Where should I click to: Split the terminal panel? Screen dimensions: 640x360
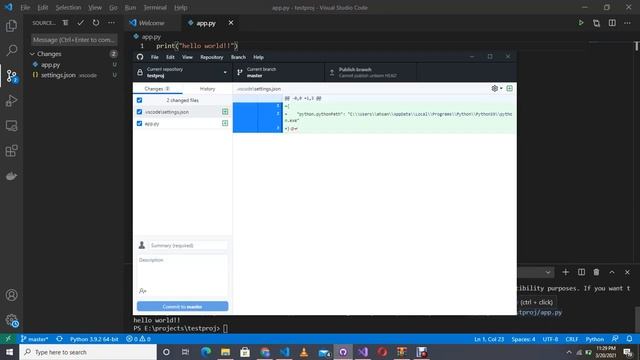point(581,272)
